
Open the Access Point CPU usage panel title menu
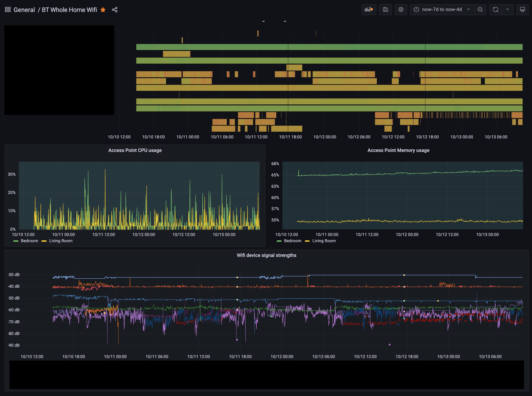(135, 150)
